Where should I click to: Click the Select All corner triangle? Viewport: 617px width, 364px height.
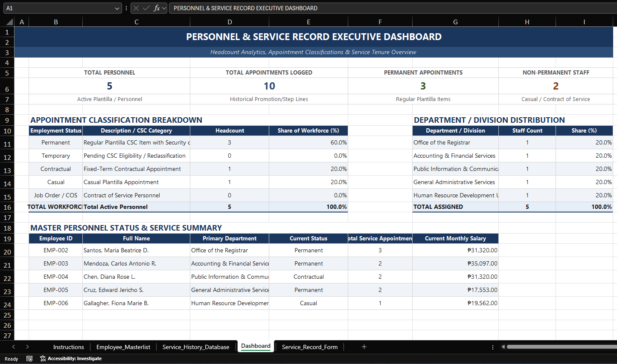10,22
